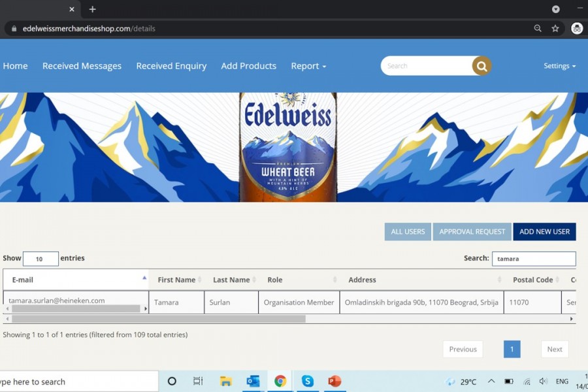Focus the site Search field
Image resolution: width=588 pixels, height=392 pixels.
(x=427, y=66)
